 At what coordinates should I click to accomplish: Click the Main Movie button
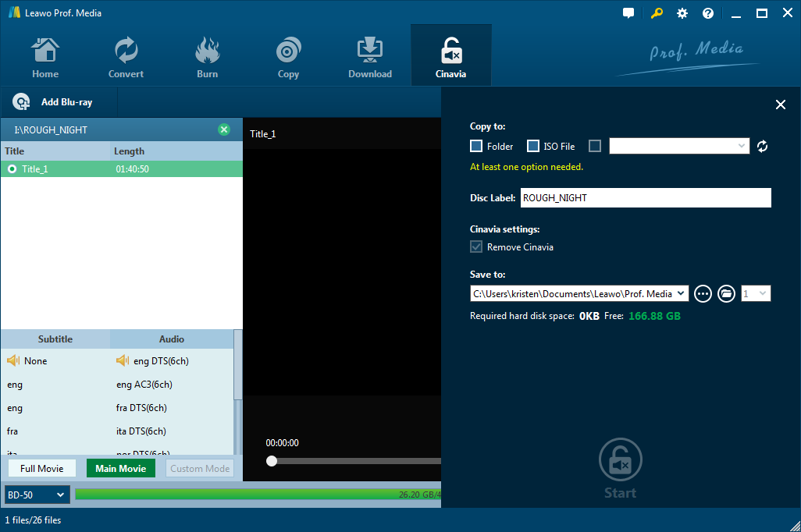121,469
